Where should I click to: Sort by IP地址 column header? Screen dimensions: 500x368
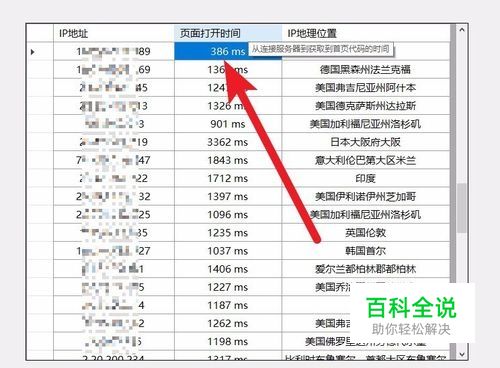coord(114,33)
